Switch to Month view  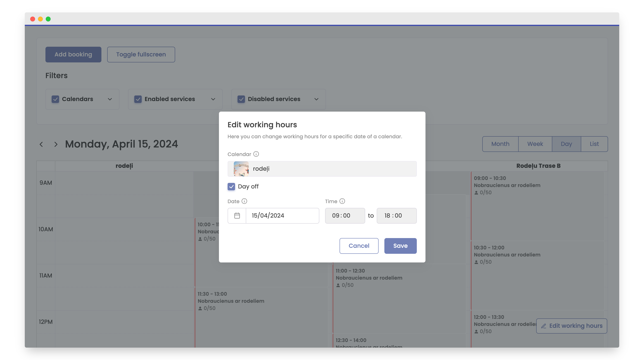(x=500, y=144)
